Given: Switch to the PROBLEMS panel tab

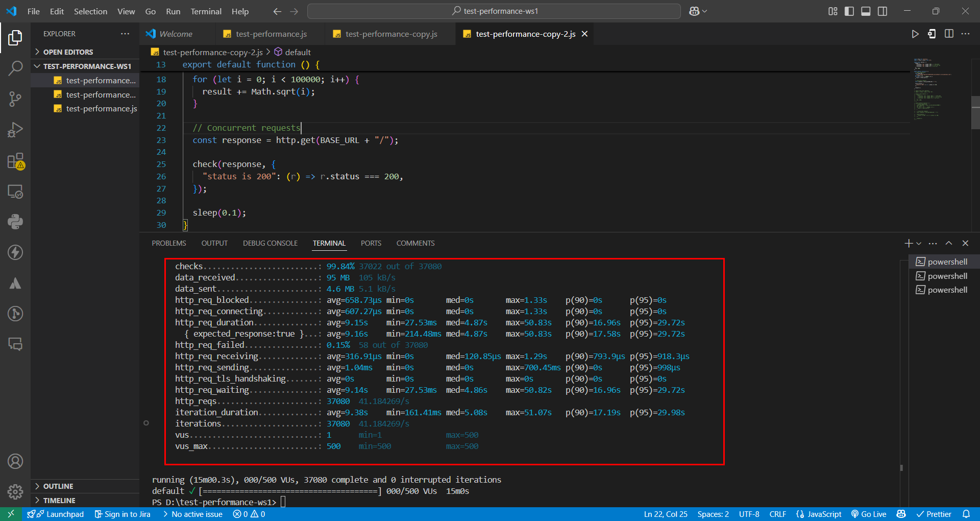Looking at the screenshot, I should 169,243.
